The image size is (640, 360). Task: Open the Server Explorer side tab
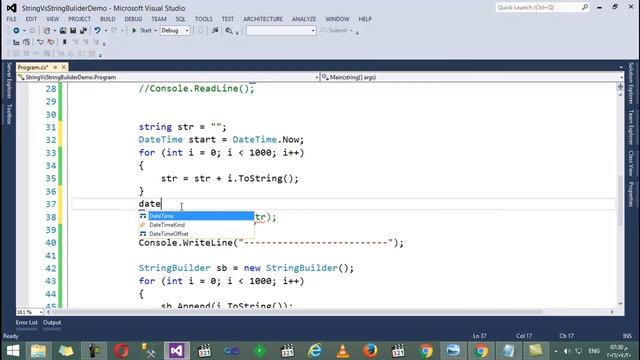pos(9,80)
